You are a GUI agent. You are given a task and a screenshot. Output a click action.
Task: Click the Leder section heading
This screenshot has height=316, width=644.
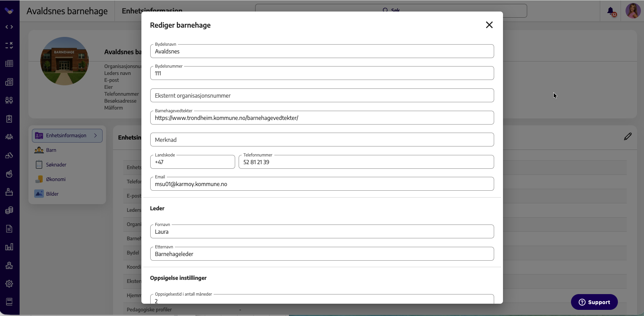tap(157, 208)
